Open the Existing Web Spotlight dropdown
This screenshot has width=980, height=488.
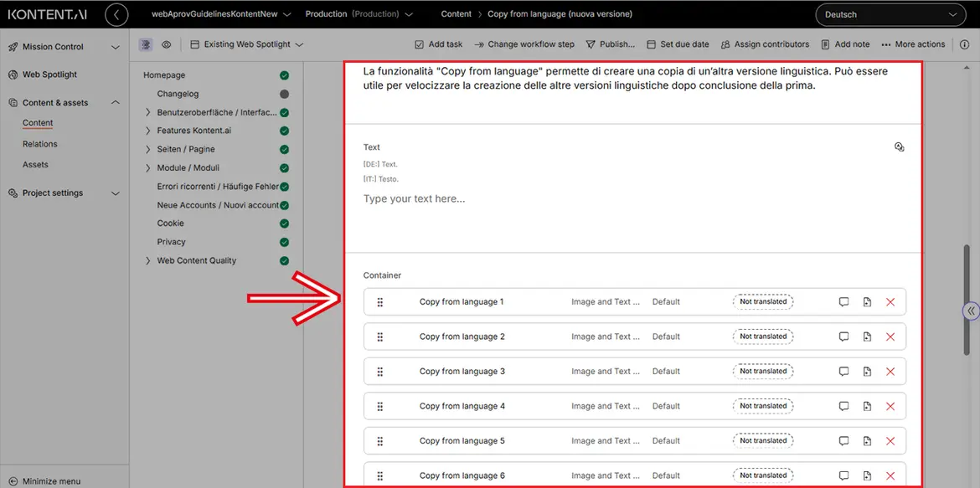[246, 44]
